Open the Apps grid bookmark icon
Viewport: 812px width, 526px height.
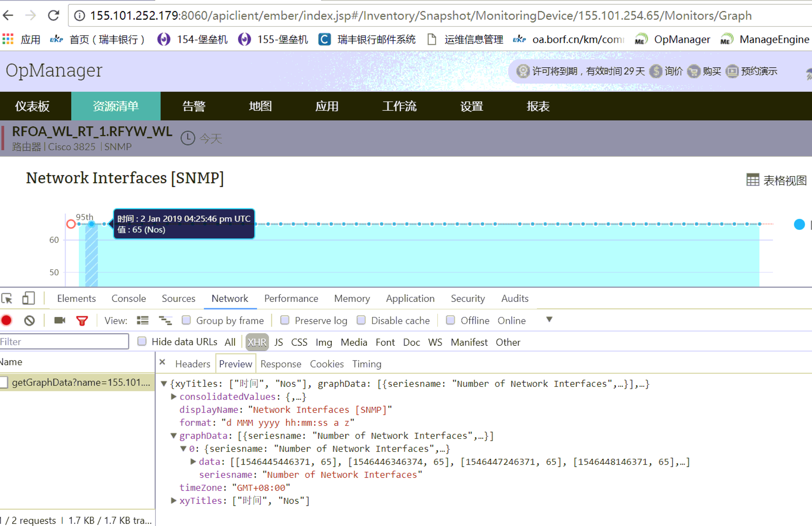[x=8, y=39]
